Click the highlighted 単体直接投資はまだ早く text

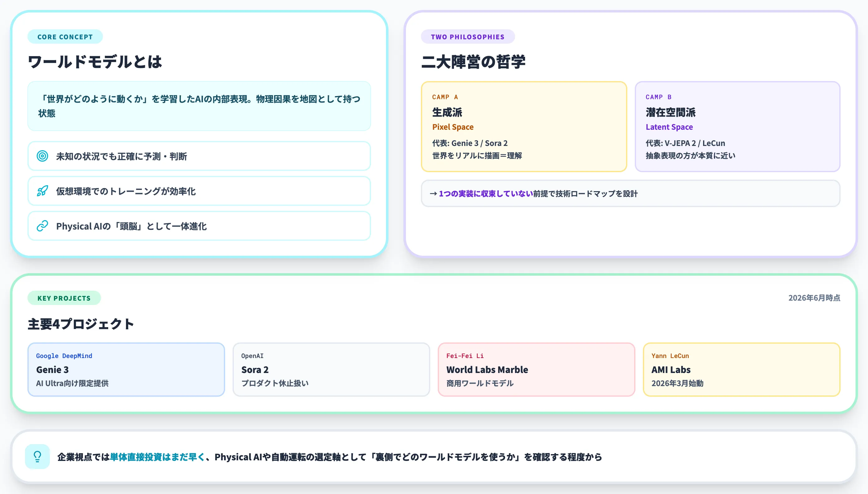(x=158, y=457)
